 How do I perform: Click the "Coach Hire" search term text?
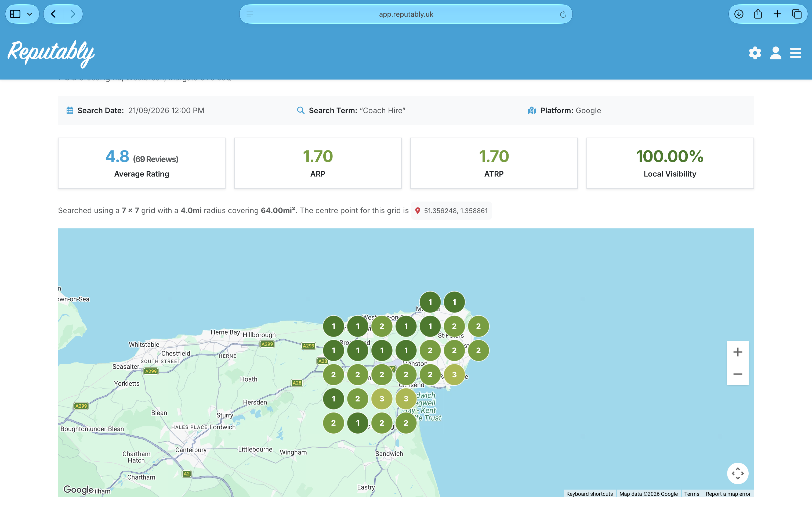pyautogui.click(x=382, y=111)
